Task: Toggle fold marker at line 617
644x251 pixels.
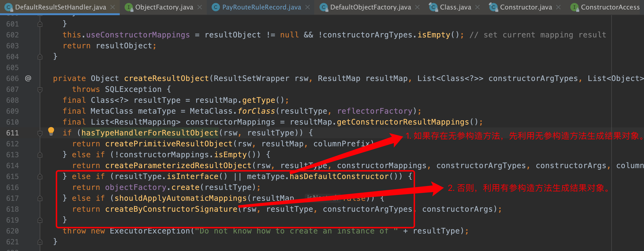Action: click(40, 198)
